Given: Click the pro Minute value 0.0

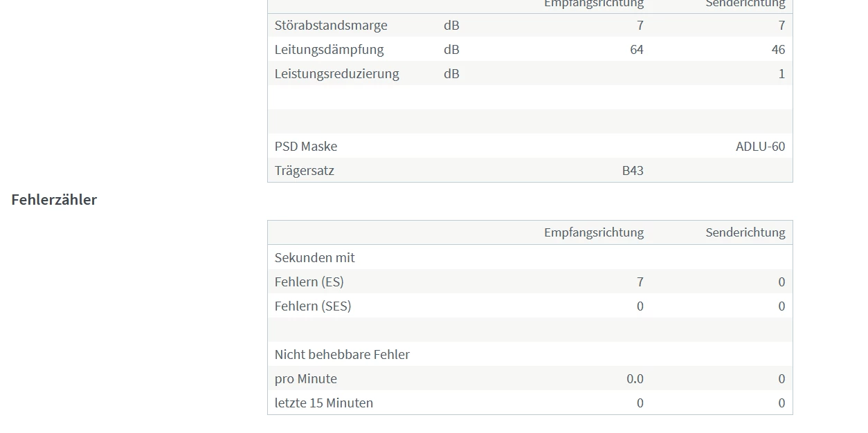Looking at the screenshot, I should coord(635,378).
